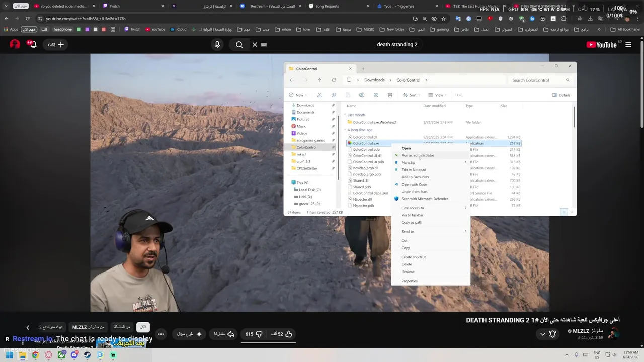The height and width of the screenshot is (362, 644).
Task: Select 'Local Disk (C:)' in Explorer sidebar
Action: click(309, 190)
